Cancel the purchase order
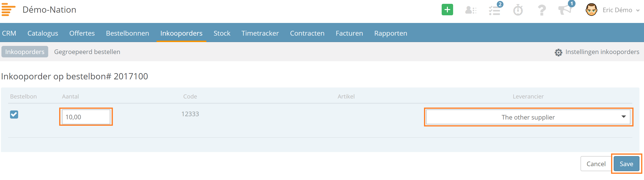644x180 pixels. [x=596, y=164]
